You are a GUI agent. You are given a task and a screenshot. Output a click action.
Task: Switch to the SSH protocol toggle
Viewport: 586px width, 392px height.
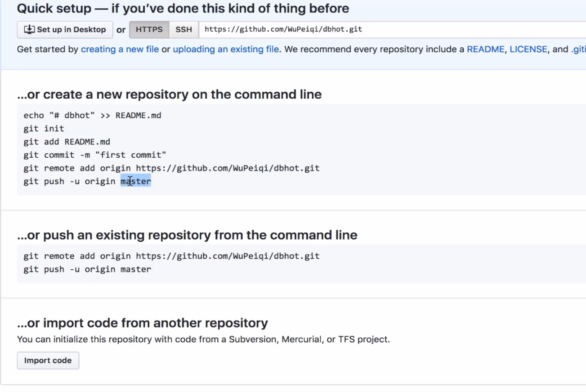coord(183,30)
